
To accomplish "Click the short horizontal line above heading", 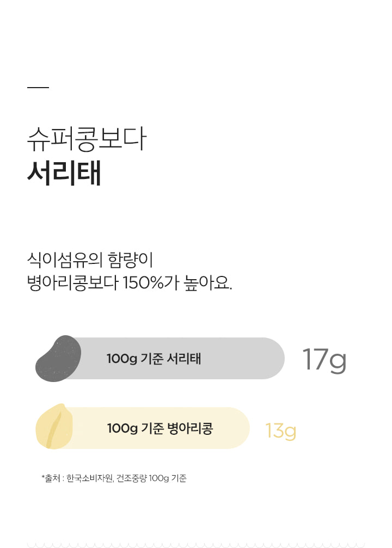I will (38, 88).
